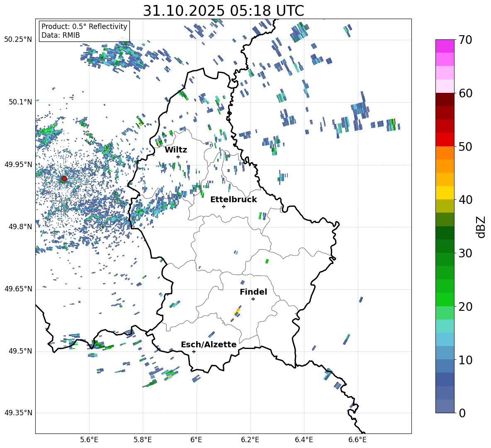491x448 pixels.
Task: Click the 5.6°E longitude label
Action: tap(89, 440)
